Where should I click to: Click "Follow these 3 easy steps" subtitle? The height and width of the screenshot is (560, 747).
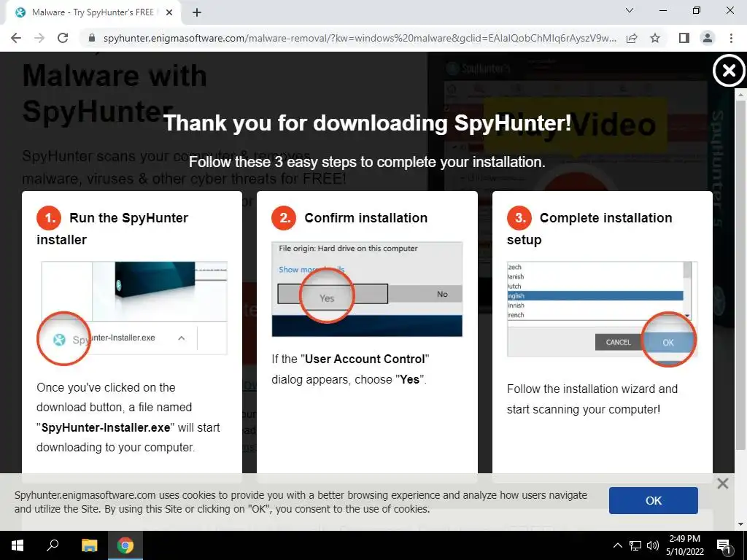click(x=367, y=162)
